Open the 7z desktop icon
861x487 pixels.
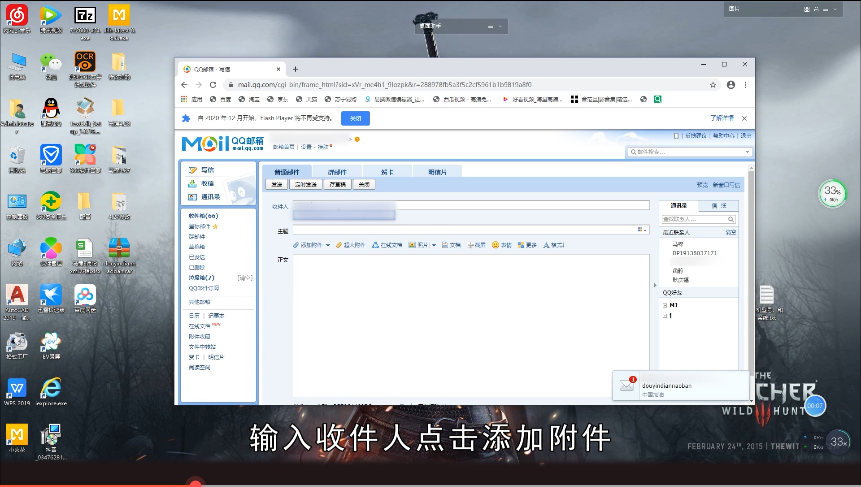pyautogui.click(x=85, y=15)
